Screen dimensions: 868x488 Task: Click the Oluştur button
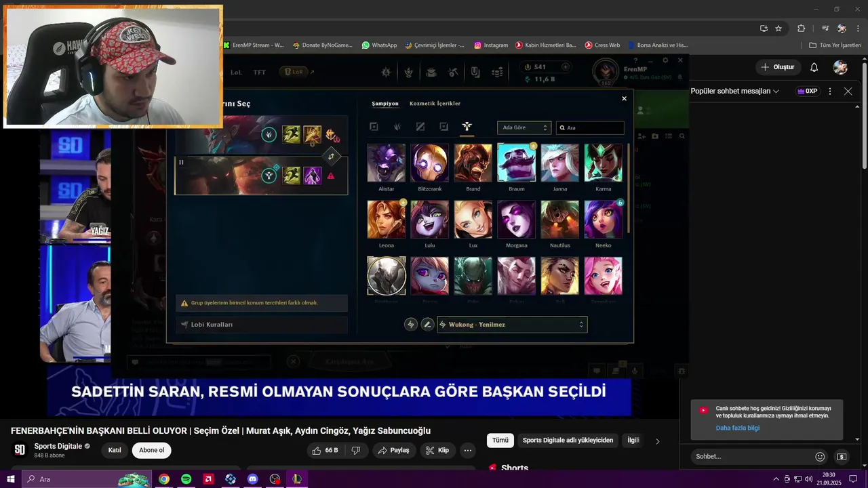[x=777, y=67]
